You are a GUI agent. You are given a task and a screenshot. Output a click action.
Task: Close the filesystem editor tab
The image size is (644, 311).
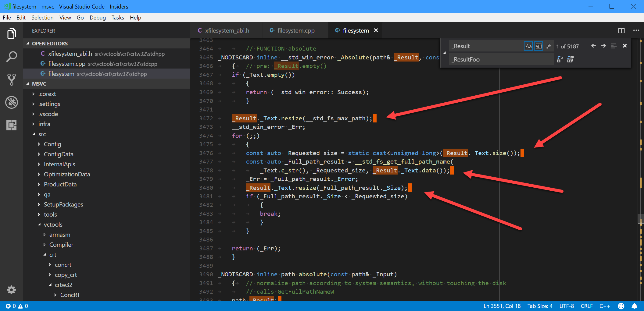[376, 30]
